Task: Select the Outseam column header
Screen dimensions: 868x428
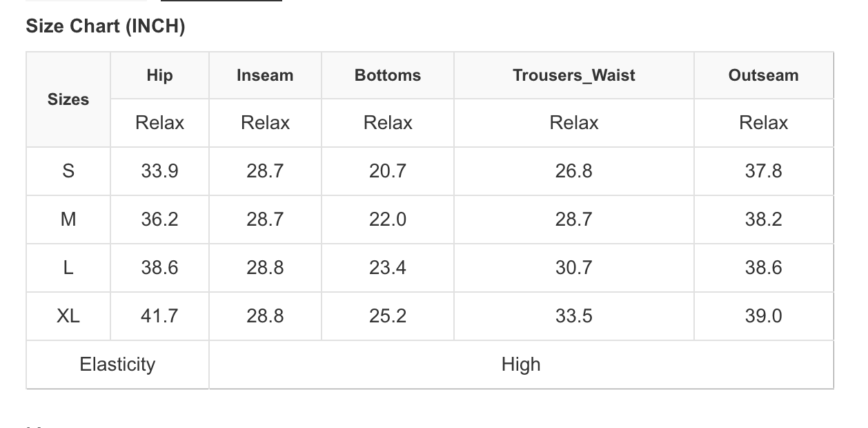Action: click(763, 75)
